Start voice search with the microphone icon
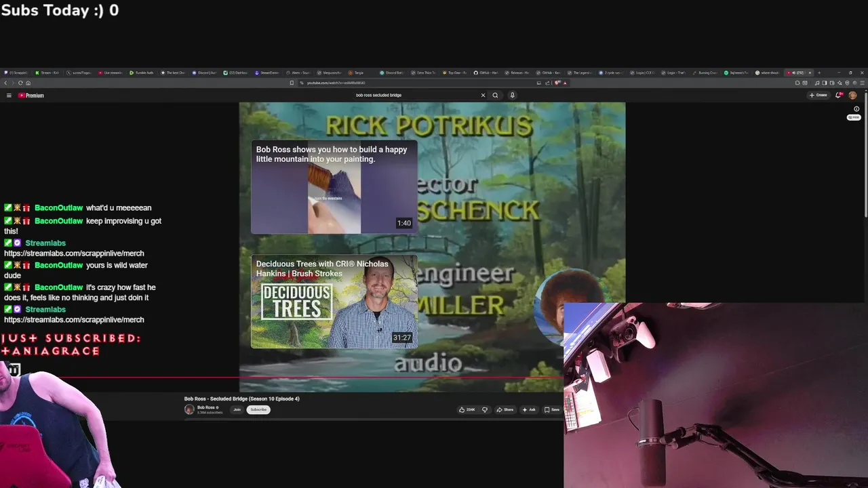This screenshot has height=488, width=868. coord(512,95)
